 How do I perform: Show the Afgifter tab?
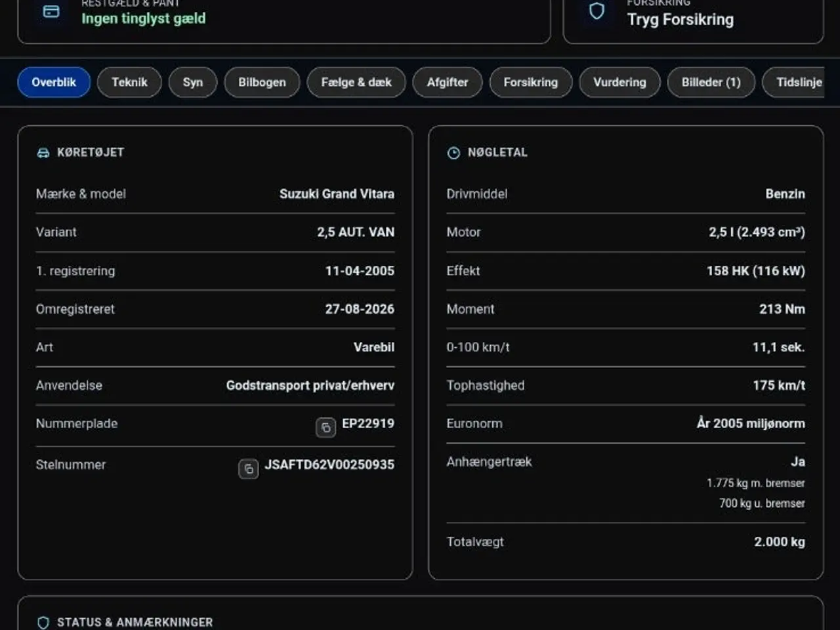point(448,82)
